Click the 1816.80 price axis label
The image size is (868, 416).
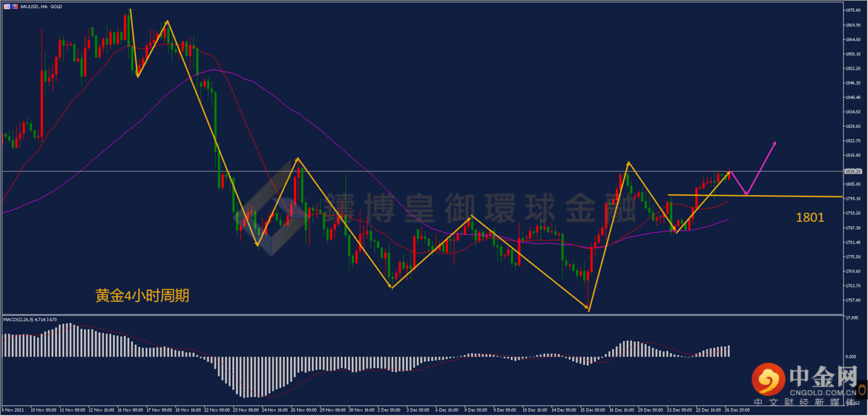852,156
